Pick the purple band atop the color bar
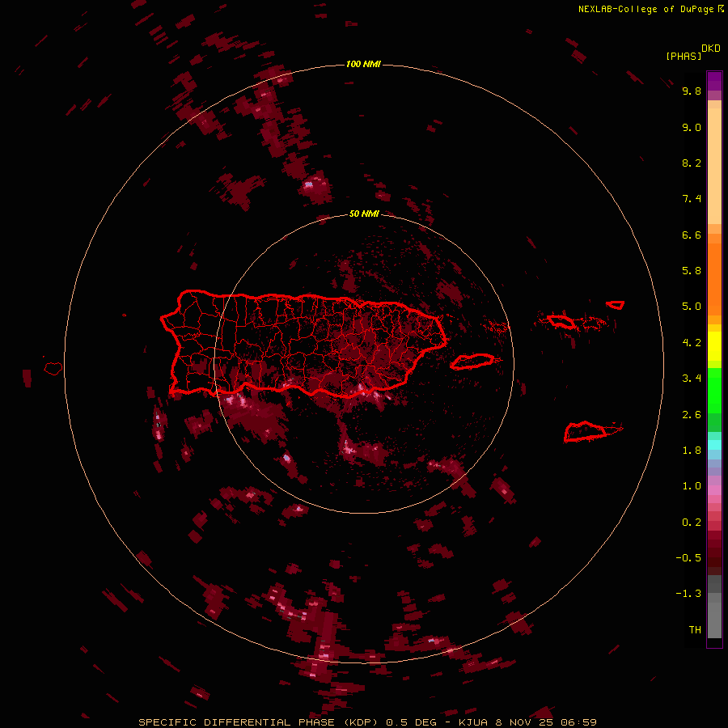This screenshot has height=728, width=728. [714, 82]
